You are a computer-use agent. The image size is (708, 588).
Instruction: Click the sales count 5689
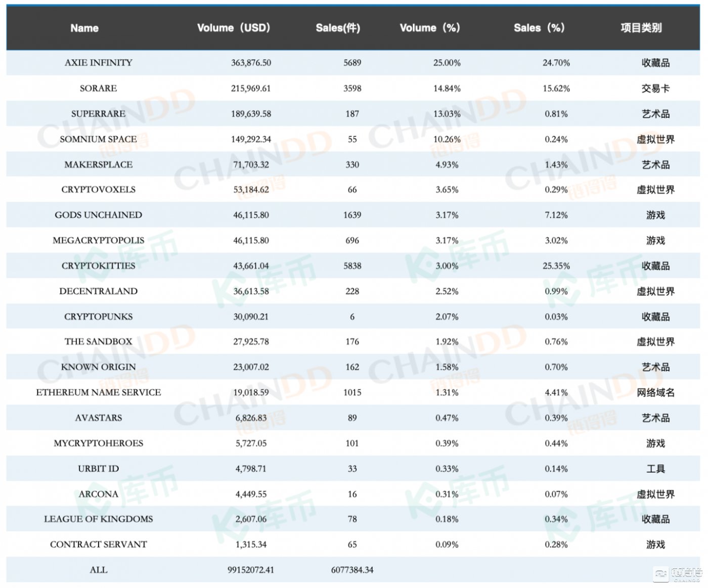click(352, 63)
